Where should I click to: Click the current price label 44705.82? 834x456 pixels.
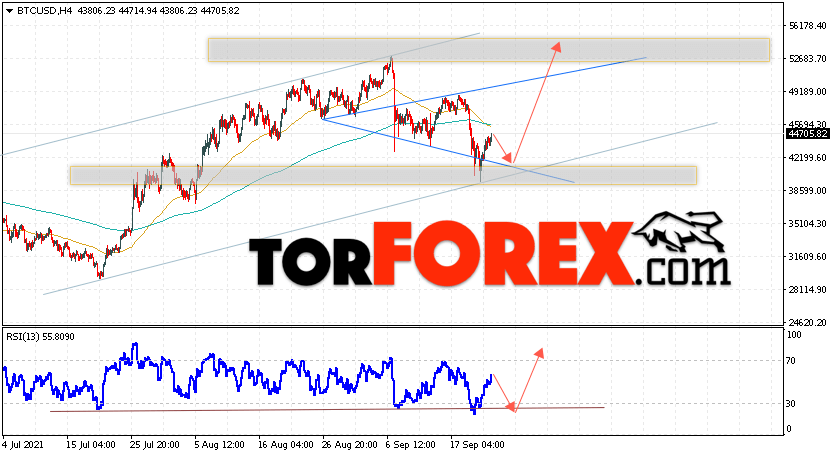click(x=808, y=134)
